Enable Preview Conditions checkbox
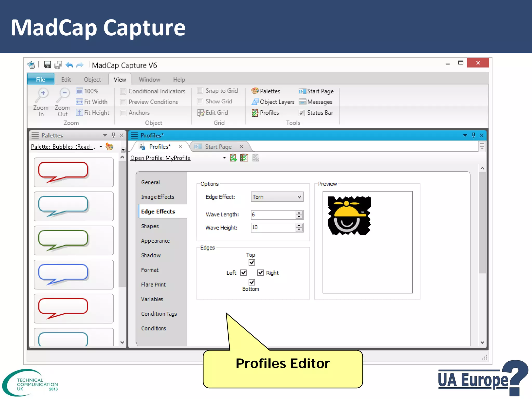This screenshot has width=532, height=399. coord(123,102)
